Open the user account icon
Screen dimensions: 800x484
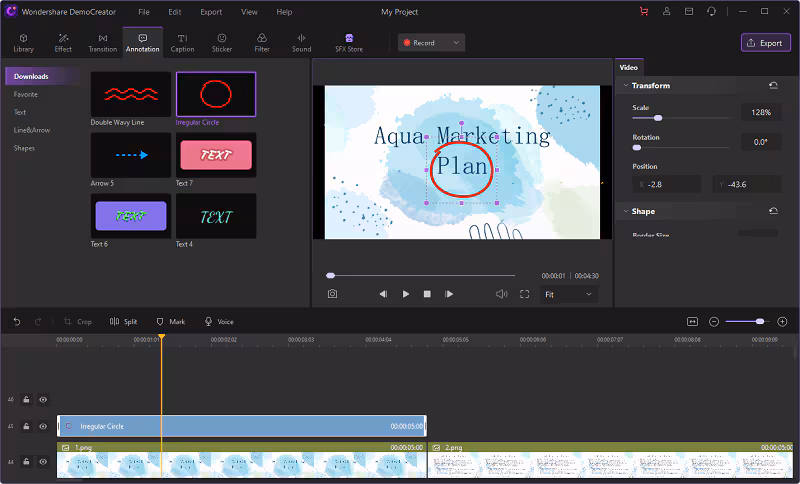[666, 11]
